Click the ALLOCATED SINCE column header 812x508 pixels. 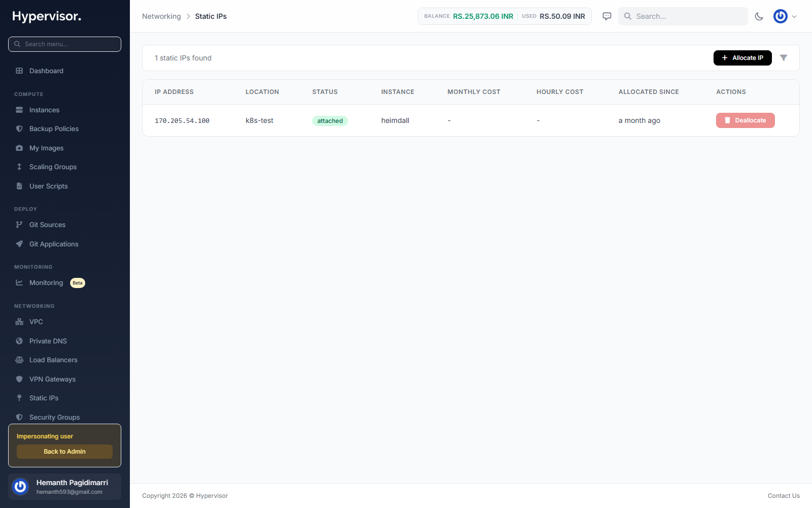(649, 92)
